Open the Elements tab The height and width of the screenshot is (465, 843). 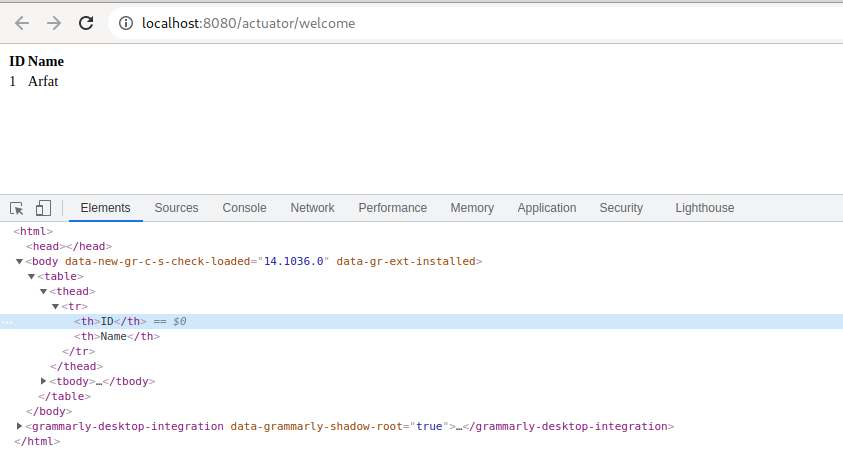[x=105, y=208]
